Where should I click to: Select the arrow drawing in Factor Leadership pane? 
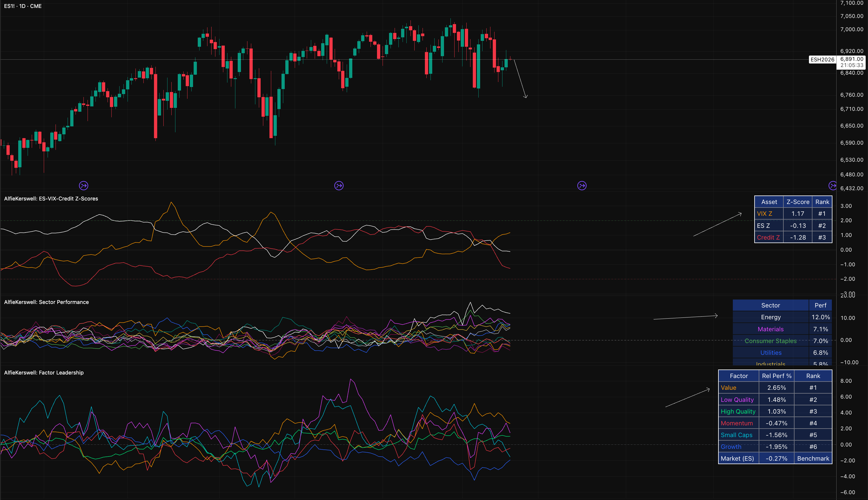[x=688, y=398]
